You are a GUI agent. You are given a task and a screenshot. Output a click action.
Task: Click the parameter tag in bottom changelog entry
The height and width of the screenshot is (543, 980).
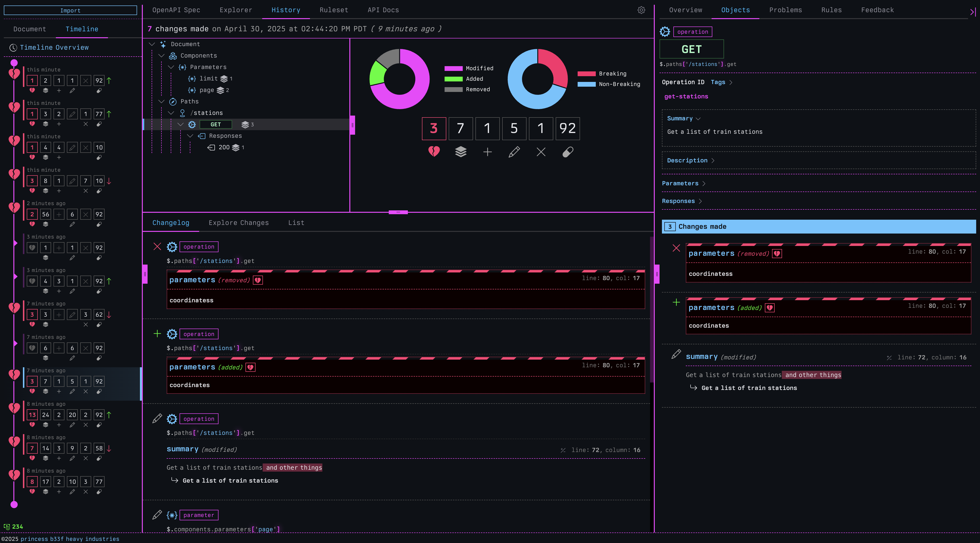click(199, 515)
